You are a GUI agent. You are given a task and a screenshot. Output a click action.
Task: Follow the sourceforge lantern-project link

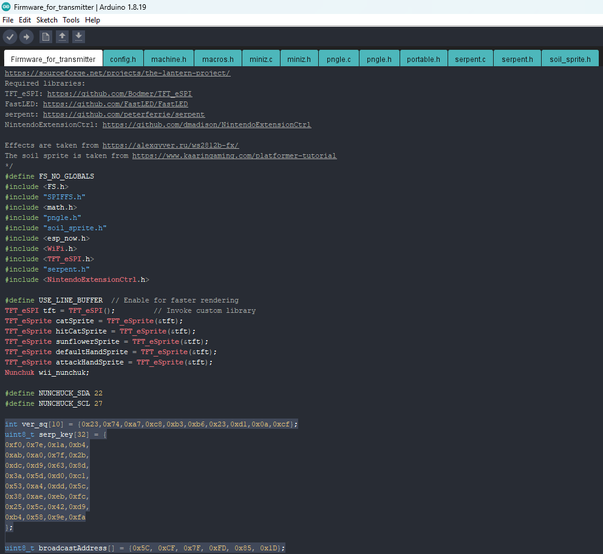(x=118, y=73)
